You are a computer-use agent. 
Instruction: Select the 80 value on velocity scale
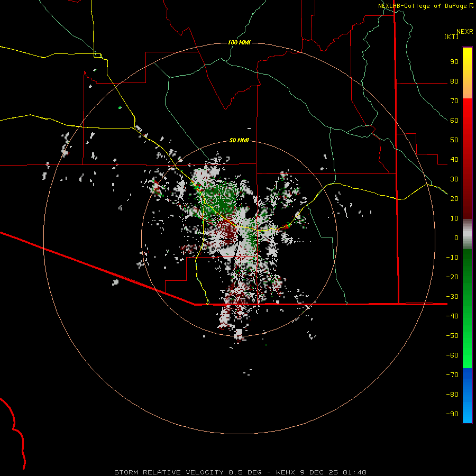pyautogui.click(x=454, y=81)
